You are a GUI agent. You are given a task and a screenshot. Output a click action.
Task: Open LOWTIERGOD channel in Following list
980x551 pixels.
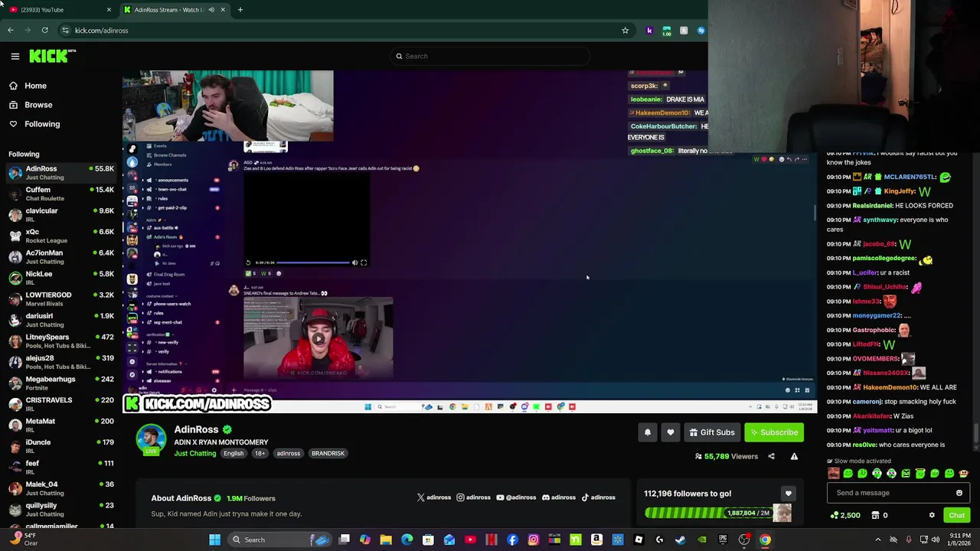[61, 299]
